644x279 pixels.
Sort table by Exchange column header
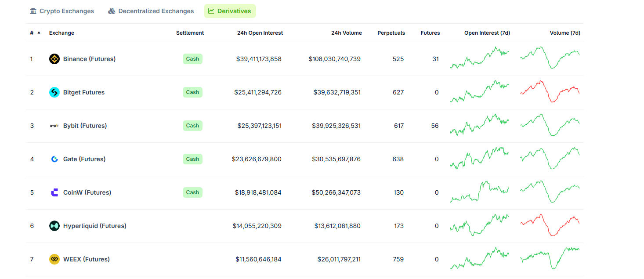click(x=62, y=33)
